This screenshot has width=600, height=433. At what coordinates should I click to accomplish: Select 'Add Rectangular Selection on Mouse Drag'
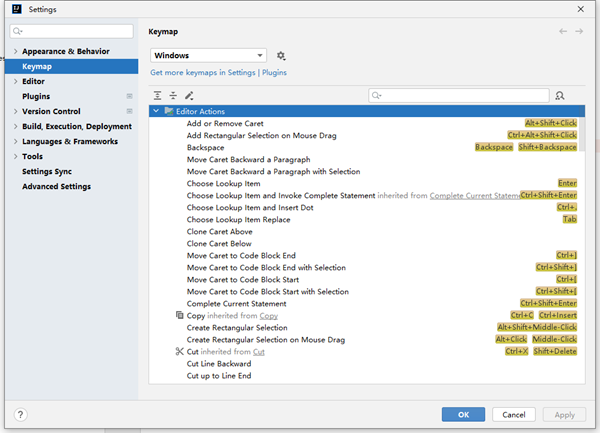coord(262,135)
